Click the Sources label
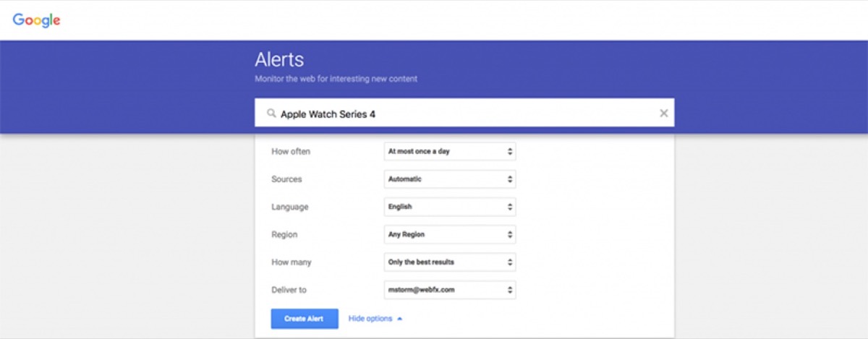This screenshot has height=339, width=868. point(286,179)
